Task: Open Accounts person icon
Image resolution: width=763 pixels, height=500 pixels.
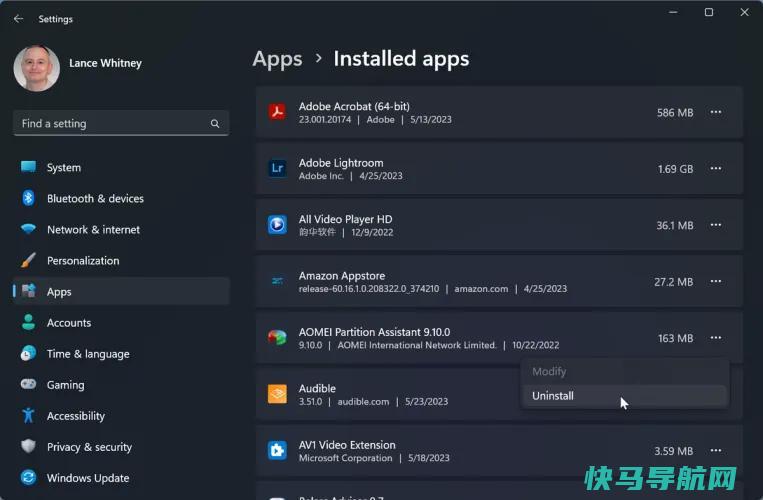Action: (28, 322)
